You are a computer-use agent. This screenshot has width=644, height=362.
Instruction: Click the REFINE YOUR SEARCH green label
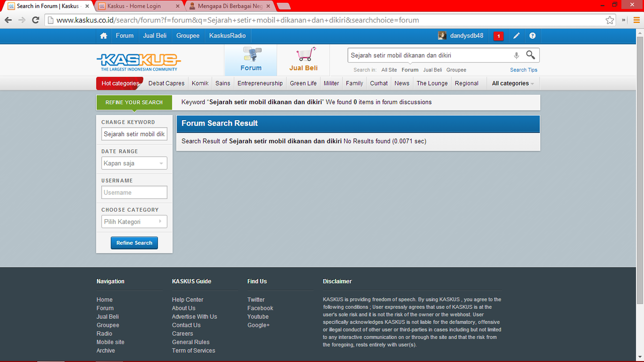134,103
